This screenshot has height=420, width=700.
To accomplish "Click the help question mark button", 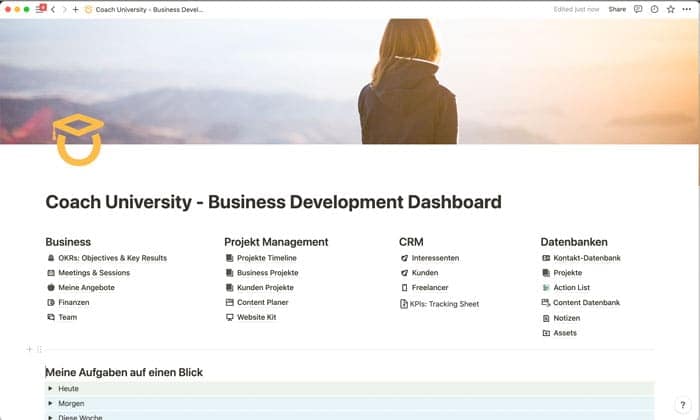I will [682, 405].
